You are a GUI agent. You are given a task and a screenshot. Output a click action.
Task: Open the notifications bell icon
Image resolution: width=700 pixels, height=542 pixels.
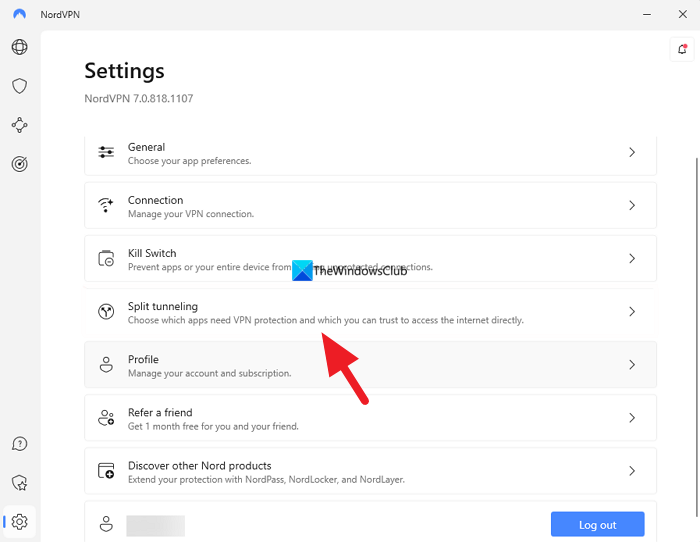pyautogui.click(x=682, y=49)
